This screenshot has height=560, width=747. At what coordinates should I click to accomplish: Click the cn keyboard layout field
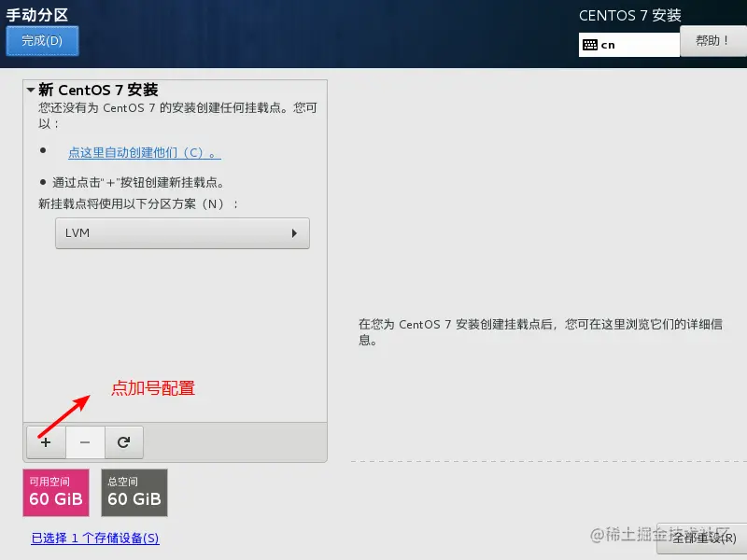[x=628, y=45]
